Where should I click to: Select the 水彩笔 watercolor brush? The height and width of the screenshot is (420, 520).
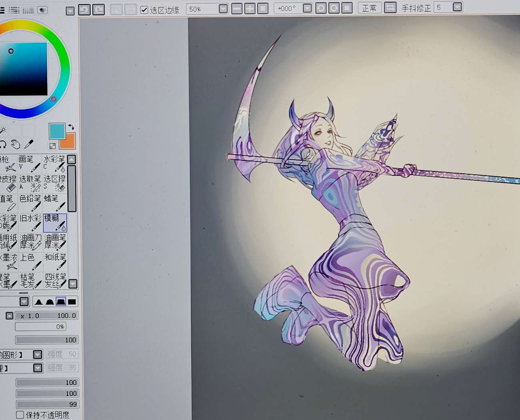click(x=54, y=164)
